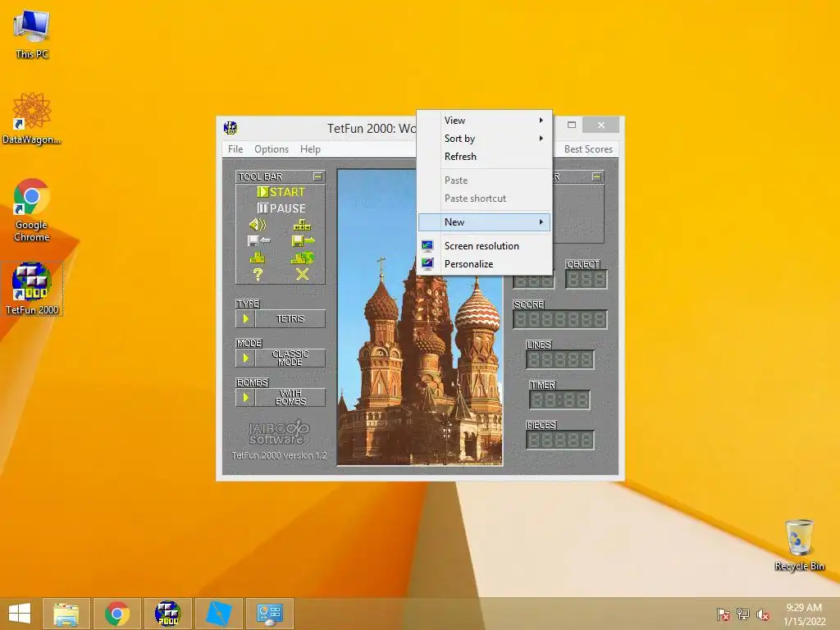Open the Options menu in TetFun
This screenshot has width=840, height=630.
pos(272,149)
